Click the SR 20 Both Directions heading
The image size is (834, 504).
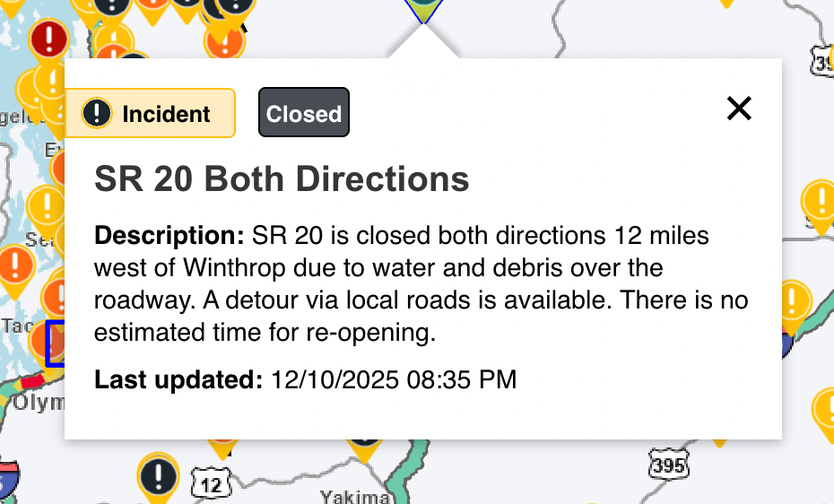pyautogui.click(x=282, y=179)
